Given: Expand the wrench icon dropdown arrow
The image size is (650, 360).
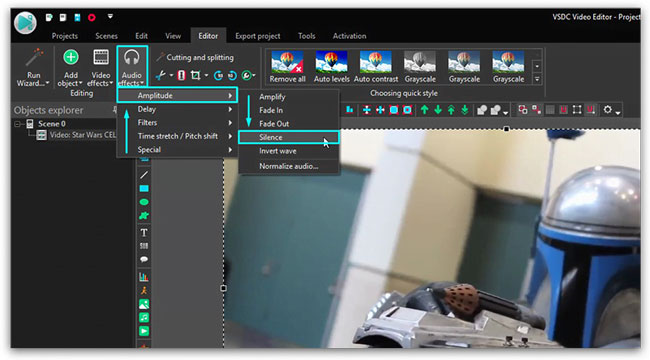Looking at the screenshot, I should (x=254, y=75).
